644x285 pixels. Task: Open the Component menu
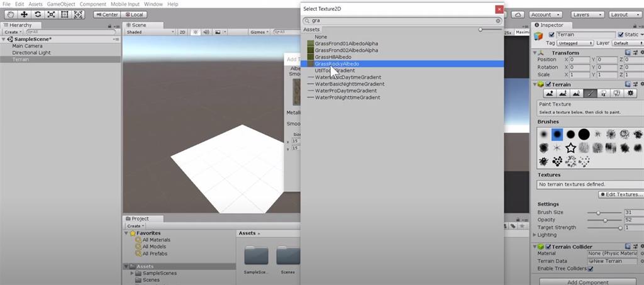(x=93, y=4)
